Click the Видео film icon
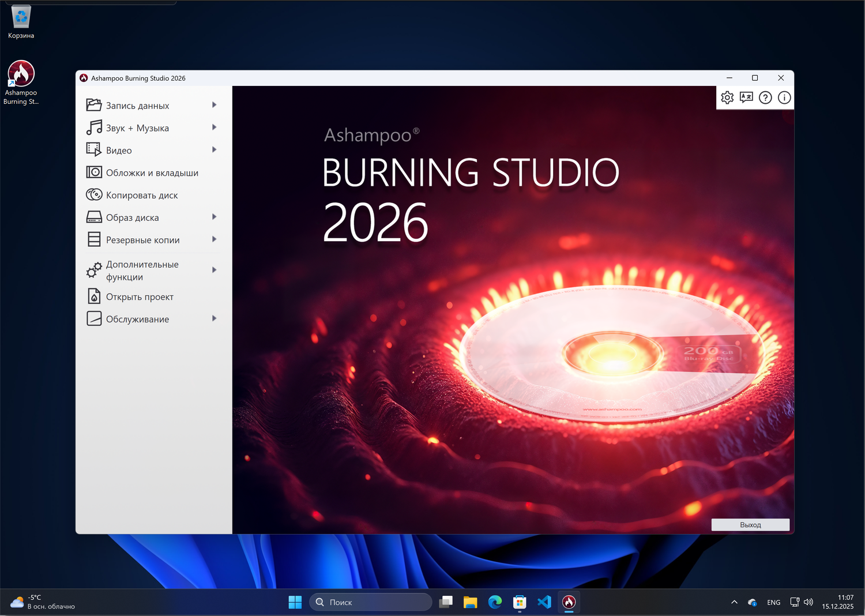Screen dimensions: 865x616 pyautogui.click(x=94, y=150)
